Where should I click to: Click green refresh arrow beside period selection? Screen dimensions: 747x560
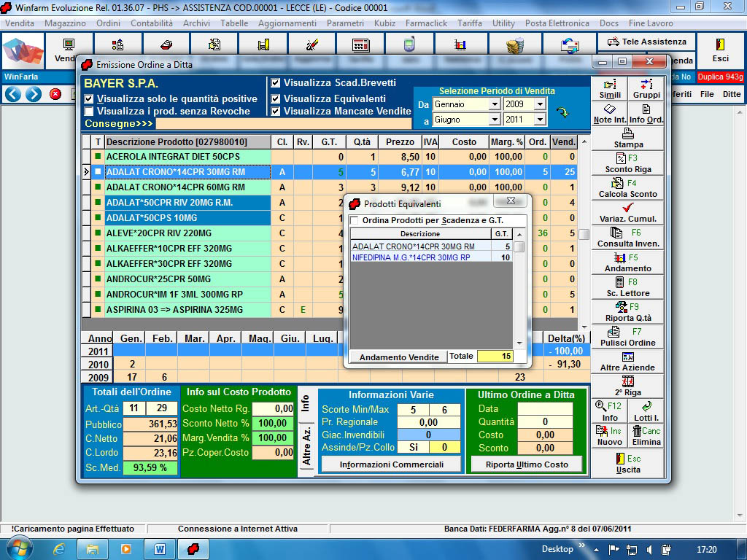pyautogui.click(x=562, y=112)
